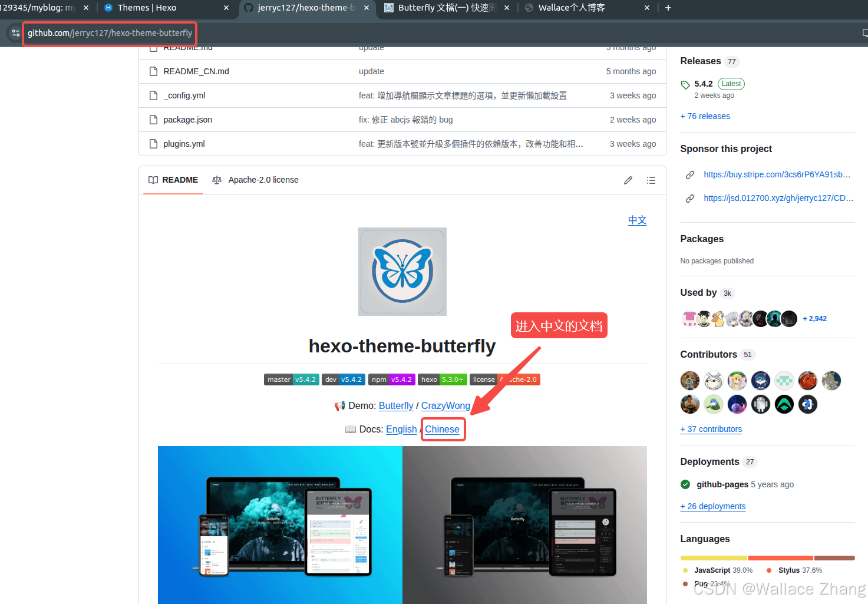Close the Wallace个人博客 tab
The height and width of the screenshot is (604, 868).
[647, 8]
